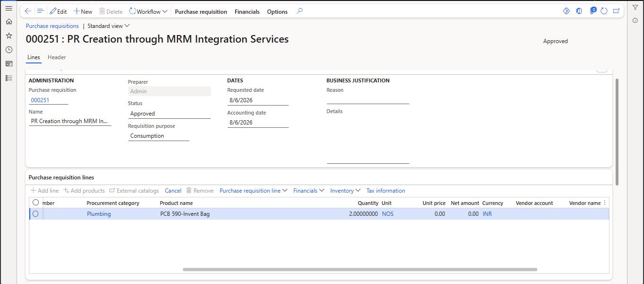The image size is (644, 284).
Task: Show the list pane icon beside back arrow
Action: tap(40, 11)
